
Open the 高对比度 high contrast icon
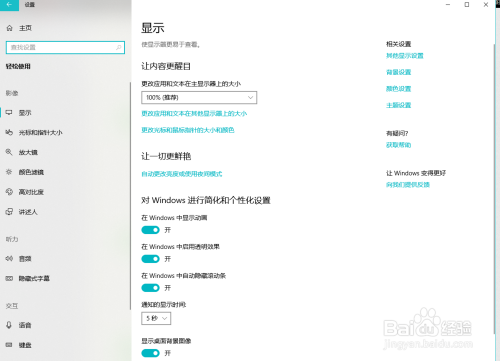(9, 192)
